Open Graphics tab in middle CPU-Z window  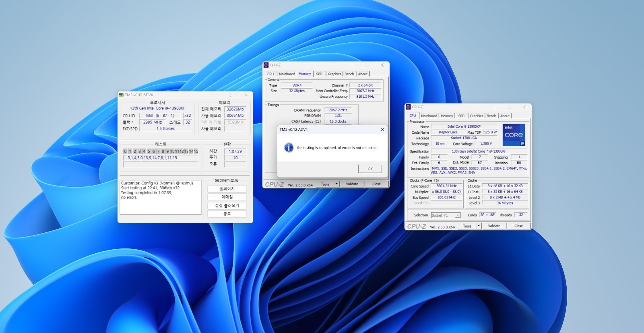click(x=334, y=74)
